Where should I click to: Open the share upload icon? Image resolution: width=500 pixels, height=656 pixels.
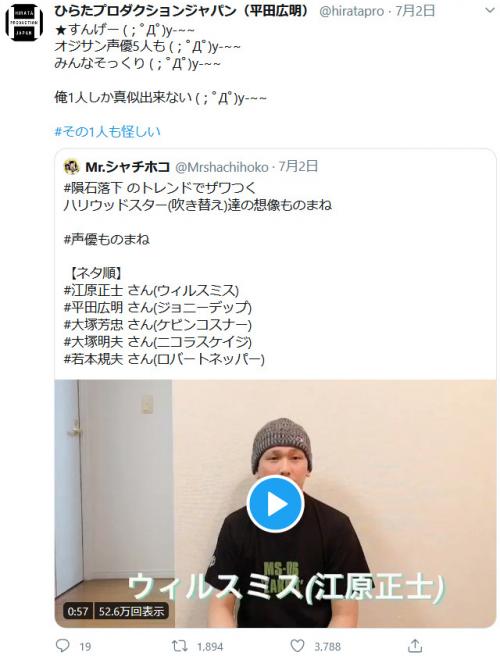point(415,646)
